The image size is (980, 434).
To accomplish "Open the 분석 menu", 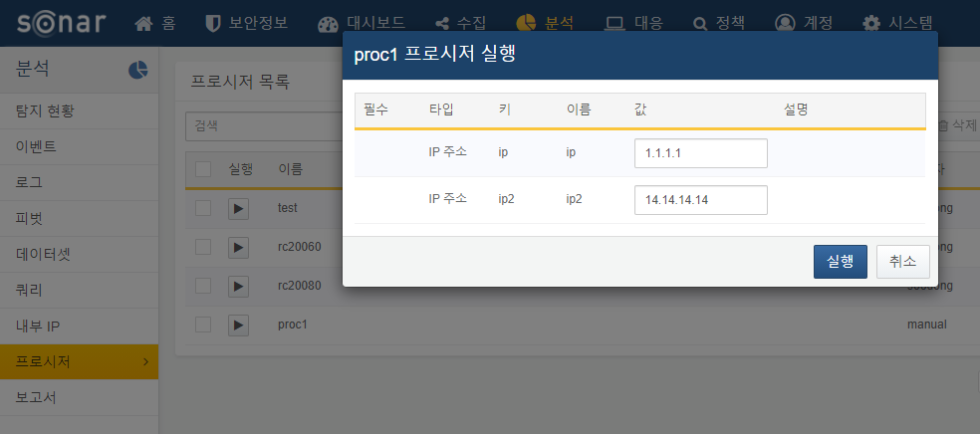I will pos(560,24).
